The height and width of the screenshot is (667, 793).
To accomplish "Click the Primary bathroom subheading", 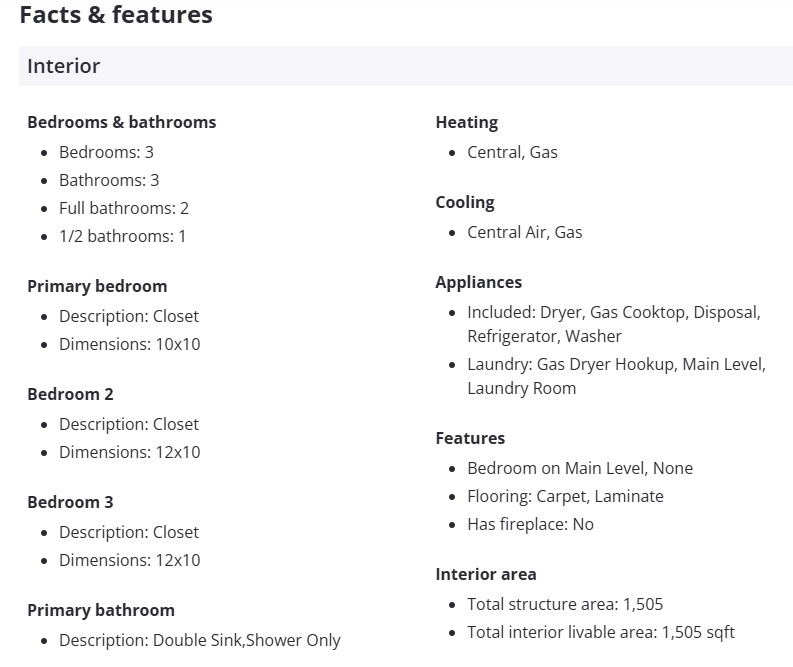I will point(100,610).
